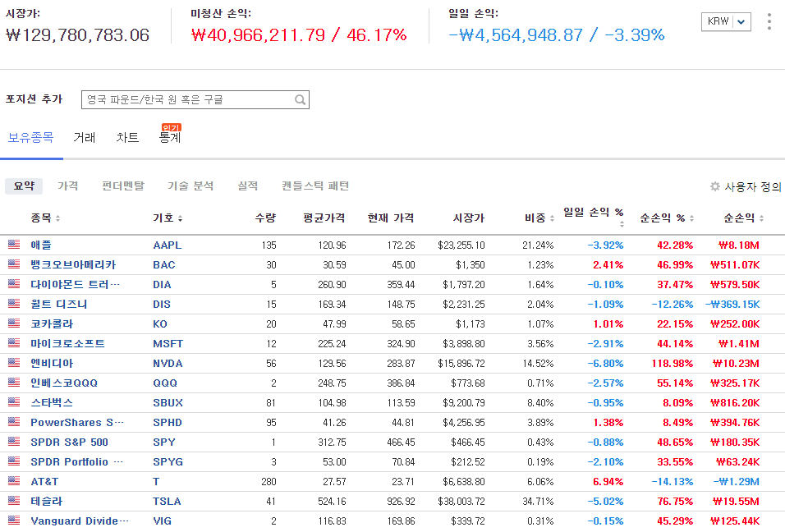Click the position search input field
The image size is (785, 532).
[195, 99]
